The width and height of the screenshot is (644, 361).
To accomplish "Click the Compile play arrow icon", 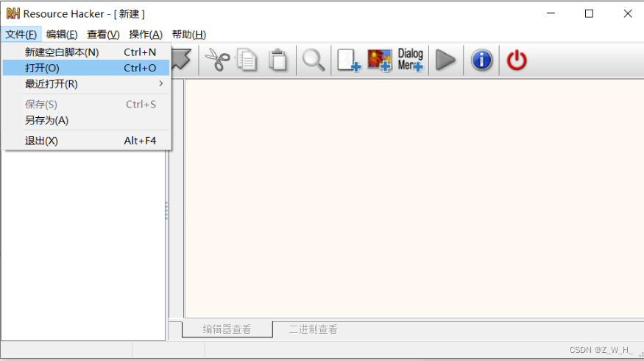I will [x=445, y=60].
